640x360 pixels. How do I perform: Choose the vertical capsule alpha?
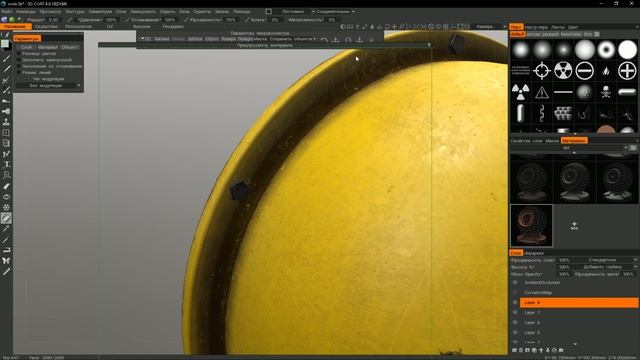521,113
